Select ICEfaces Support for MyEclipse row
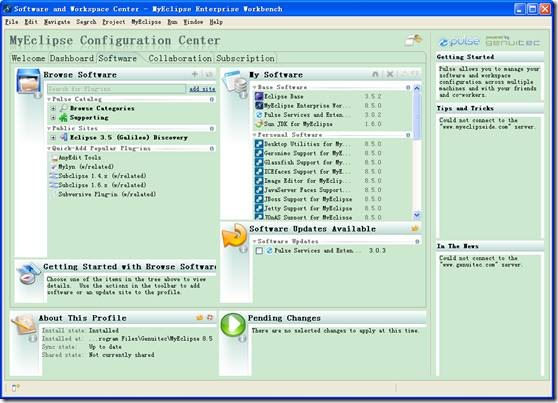Viewport: 558px width, 403px height. [x=318, y=172]
